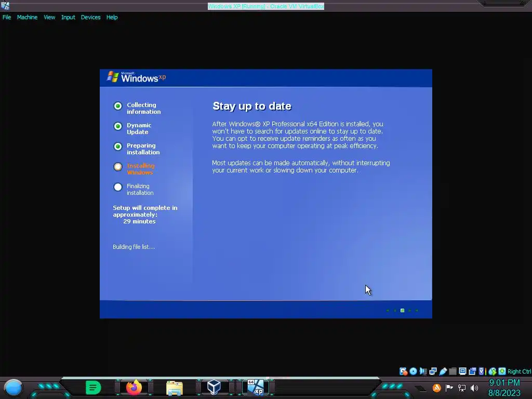Open the clock showing 9:01 PM
Screen dimensions: 532x399
504,383
